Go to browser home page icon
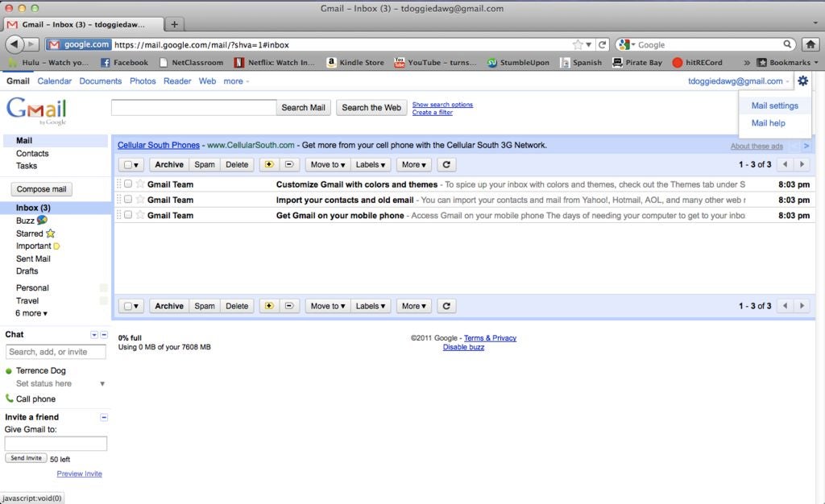The height and width of the screenshot is (504, 825). 810,44
